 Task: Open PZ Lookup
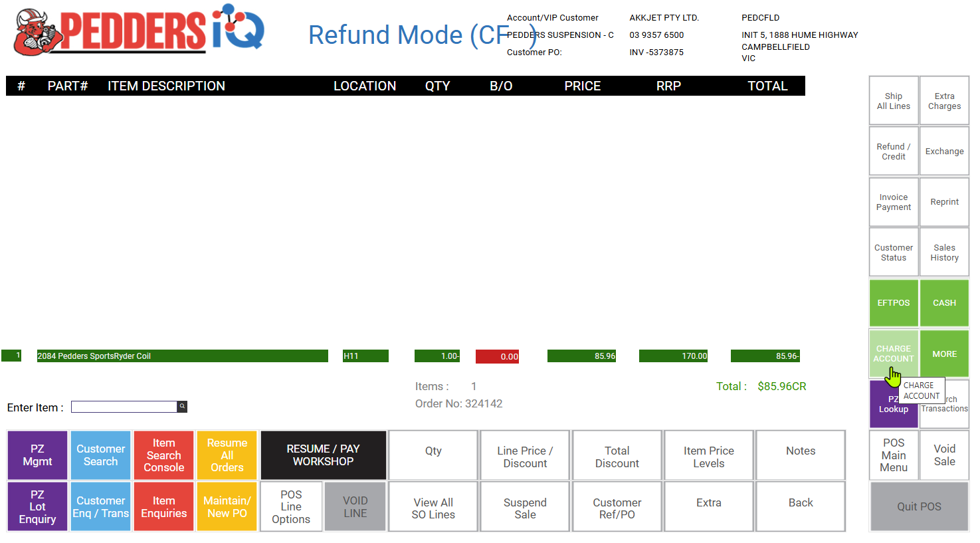(x=894, y=404)
